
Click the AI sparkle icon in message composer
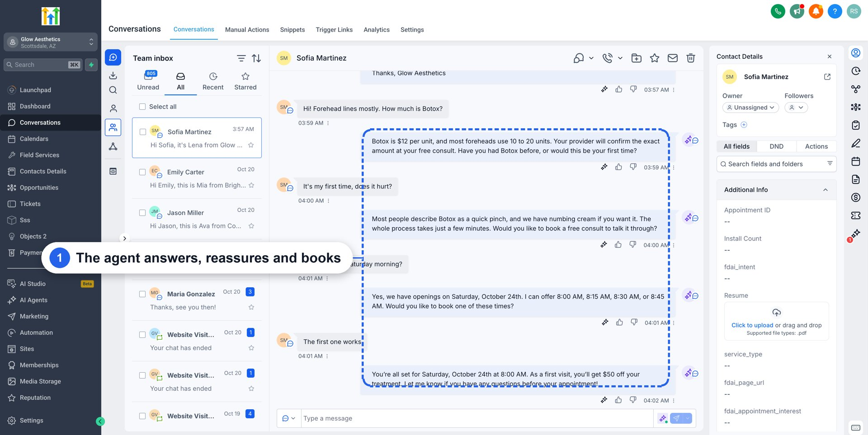(x=662, y=418)
